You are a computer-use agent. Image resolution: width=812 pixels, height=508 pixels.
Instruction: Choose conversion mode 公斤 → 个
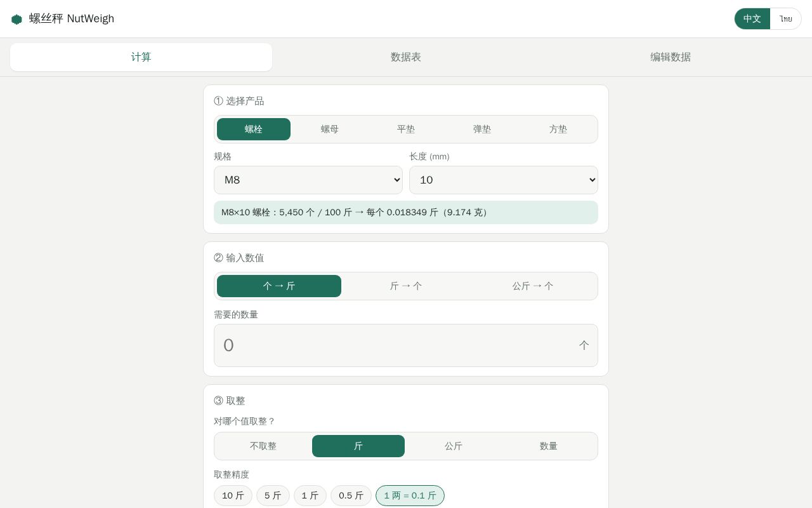[x=533, y=286]
